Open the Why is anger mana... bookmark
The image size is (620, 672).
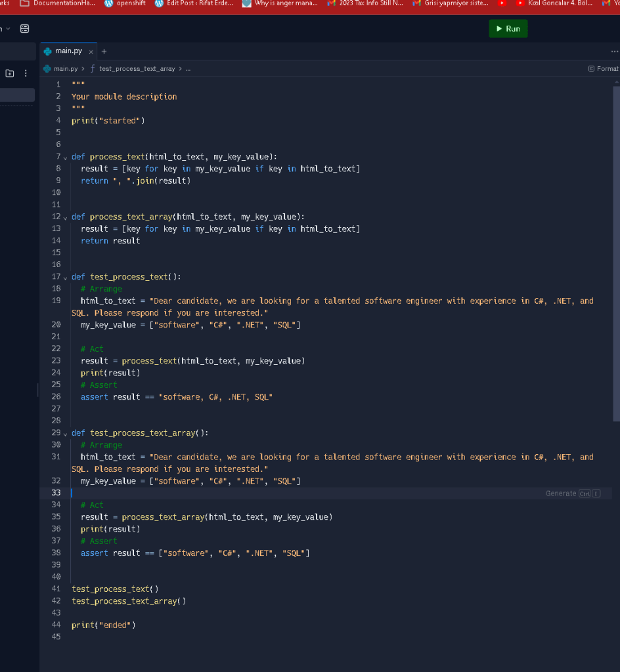click(280, 3)
